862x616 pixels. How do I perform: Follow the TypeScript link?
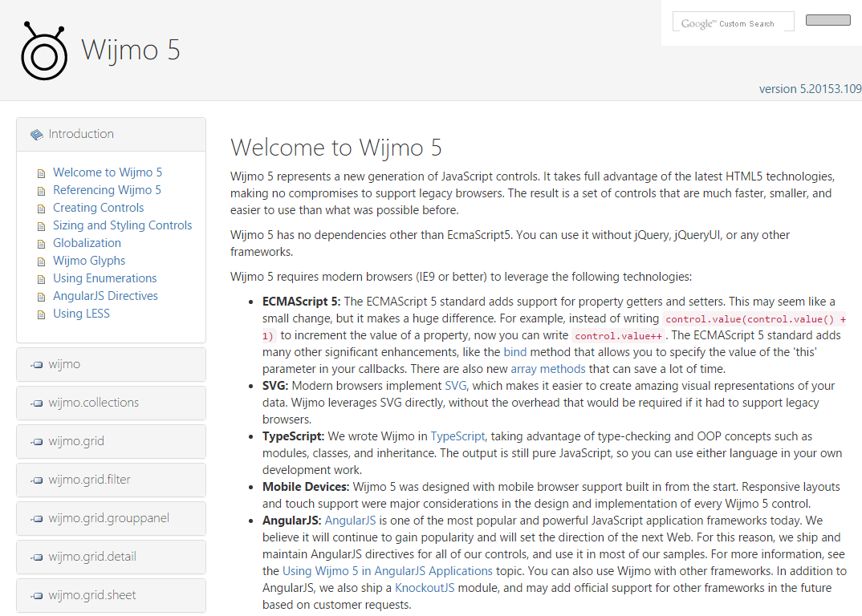[x=457, y=436]
